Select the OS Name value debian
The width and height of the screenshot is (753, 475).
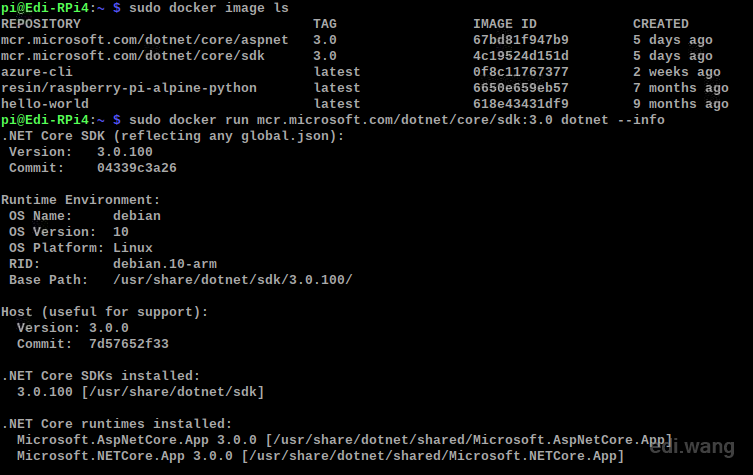[137, 216]
